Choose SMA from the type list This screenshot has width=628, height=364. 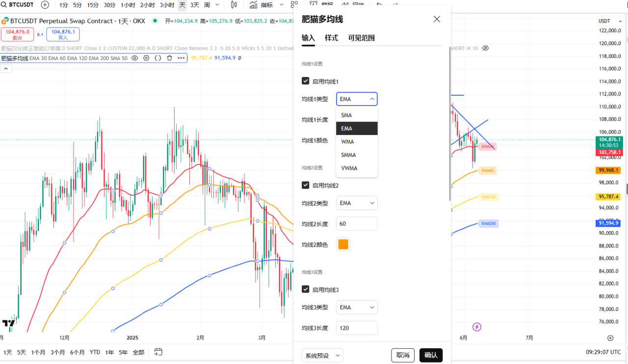(357, 115)
